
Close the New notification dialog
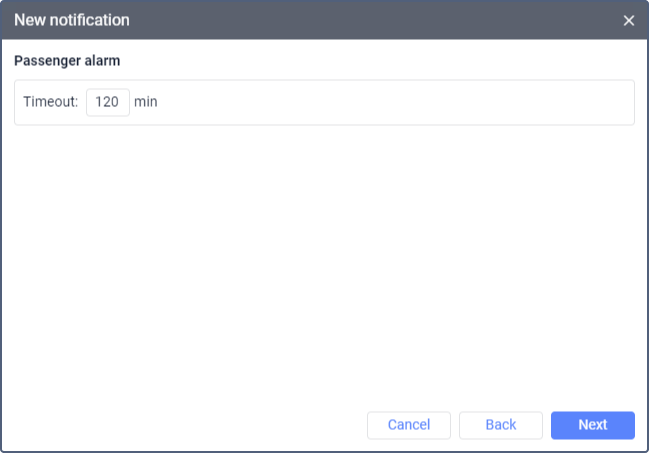[629, 20]
